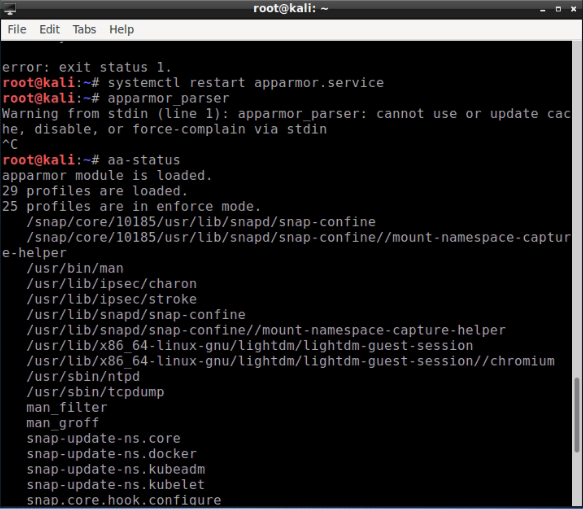Click the '/usr/lib/ipsec/stroke' line
Viewport: 583px width, 509px height.
tap(111, 299)
